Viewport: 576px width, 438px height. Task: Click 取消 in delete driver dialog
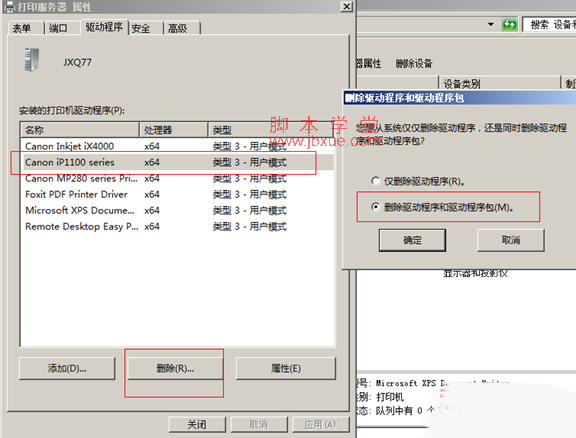511,240
